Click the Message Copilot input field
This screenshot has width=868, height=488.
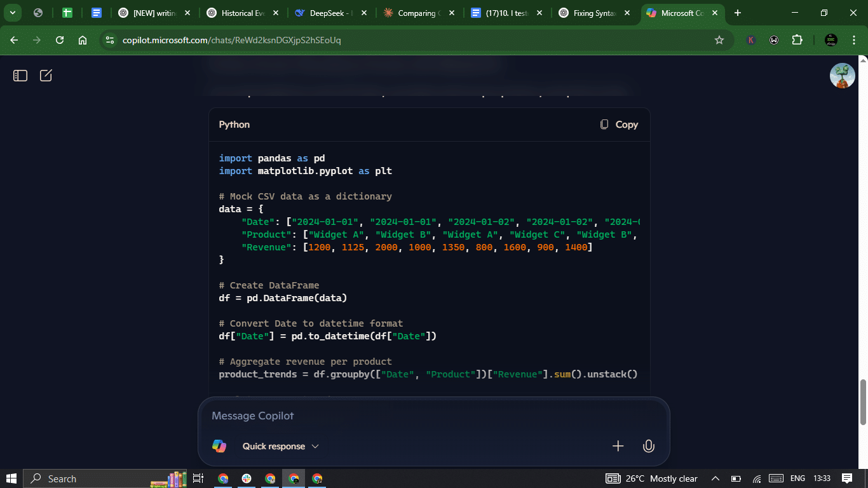[x=434, y=416]
